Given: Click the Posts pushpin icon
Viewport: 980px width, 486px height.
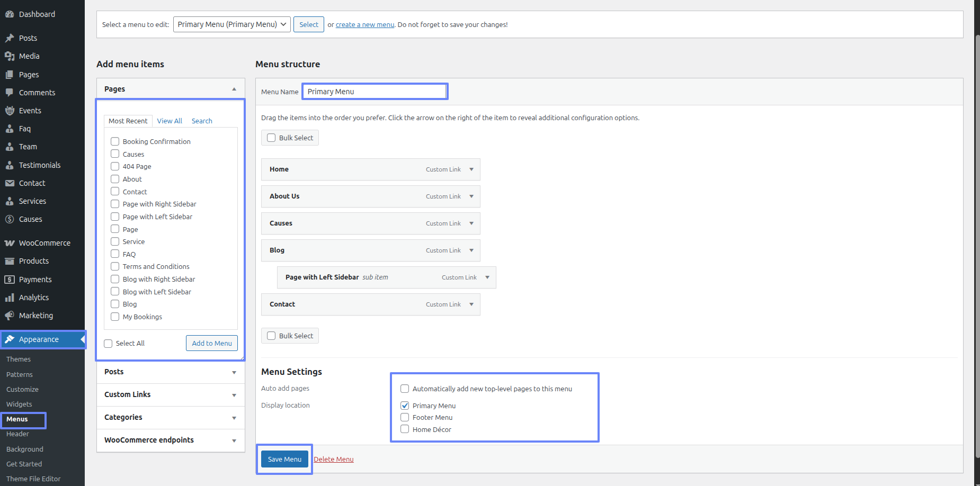Looking at the screenshot, I should coord(10,38).
